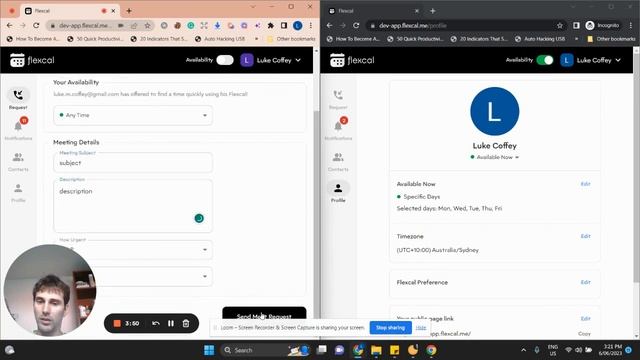Bookmark page with star in left window
This screenshot has width=640, height=360.
pyautogui.click(x=147, y=25)
